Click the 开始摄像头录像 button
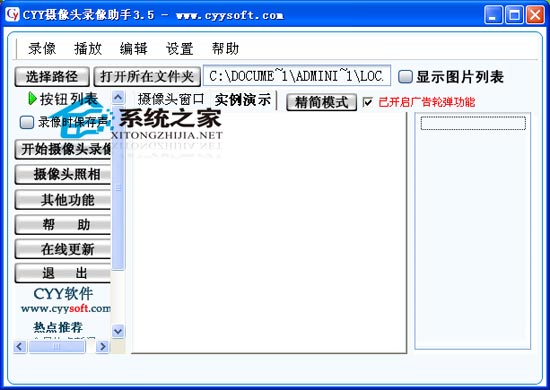Image resolution: width=550 pixels, height=390 pixels. [63, 149]
